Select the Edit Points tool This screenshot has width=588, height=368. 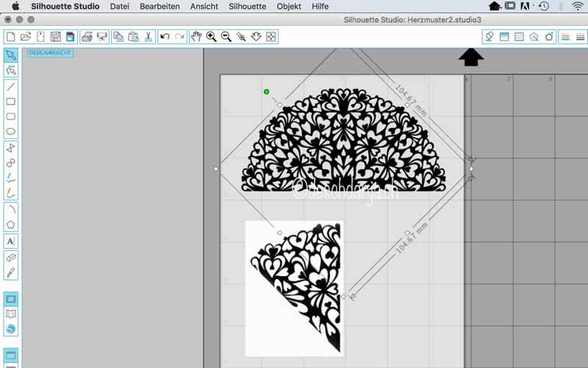point(11,71)
